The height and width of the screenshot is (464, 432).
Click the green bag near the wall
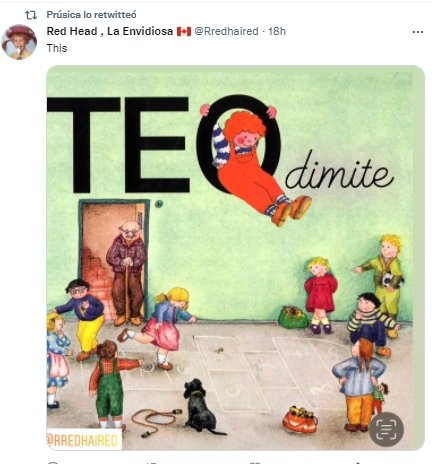click(x=293, y=317)
